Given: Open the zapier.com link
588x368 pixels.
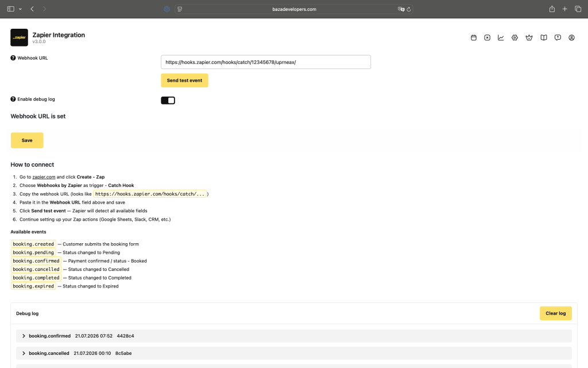Looking at the screenshot, I should coord(44,177).
